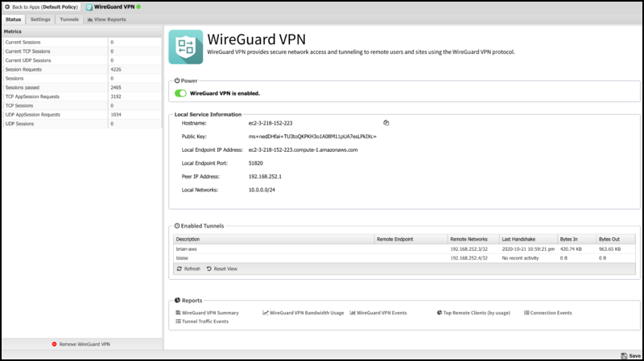The height and width of the screenshot is (361, 644).
Task: Click the 420.74 KB bytes in cell
Action: (x=571, y=249)
